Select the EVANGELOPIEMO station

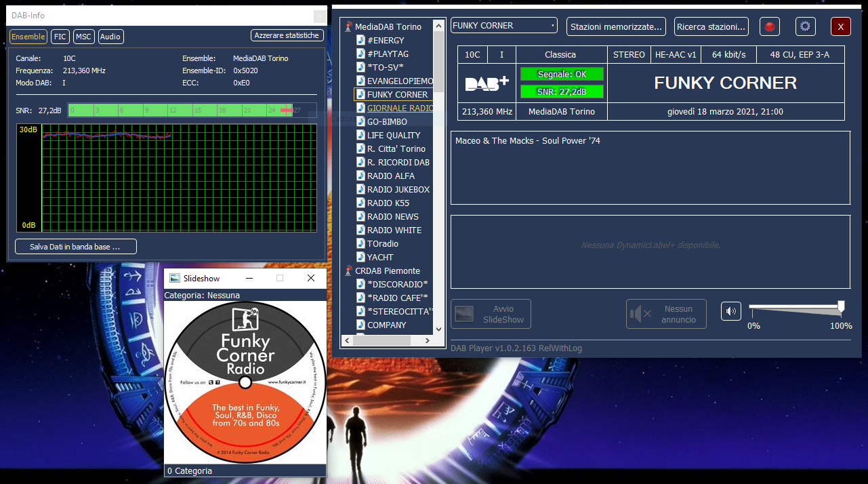[x=400, y=81]
